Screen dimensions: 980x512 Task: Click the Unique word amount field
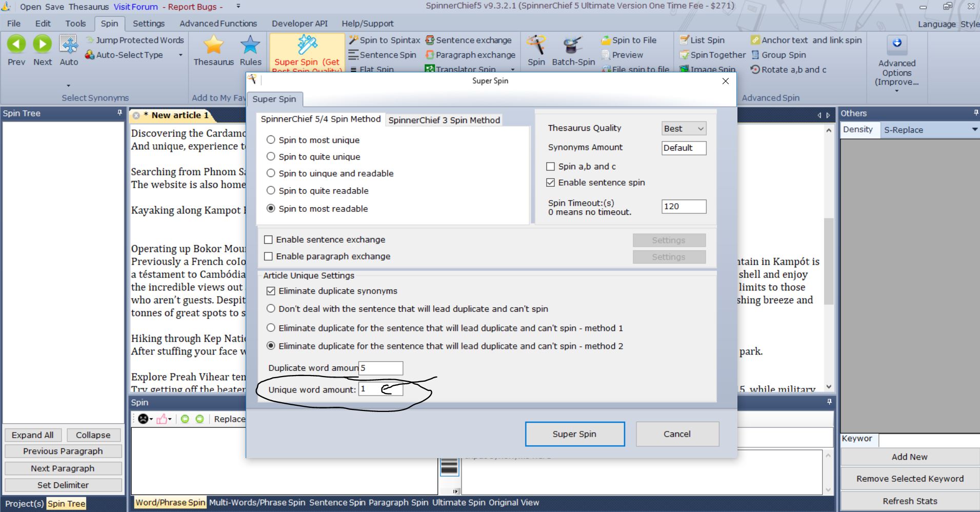pos(381,389)
